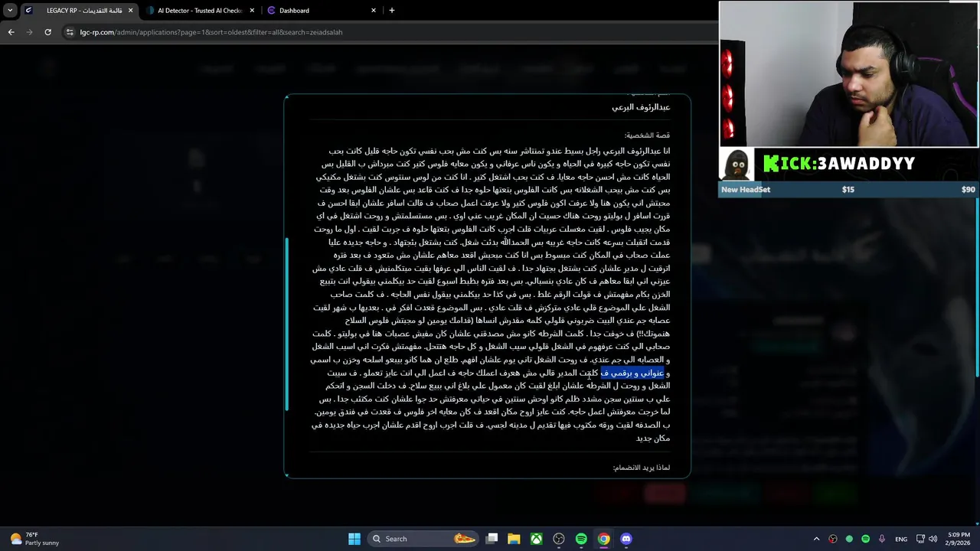980x551 pixels.
Task: Reload the current page
Action: [x=47, y=32]
